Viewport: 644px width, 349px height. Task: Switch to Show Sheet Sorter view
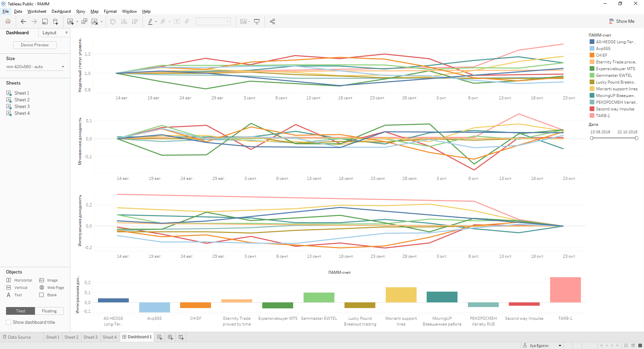(626, 345)
